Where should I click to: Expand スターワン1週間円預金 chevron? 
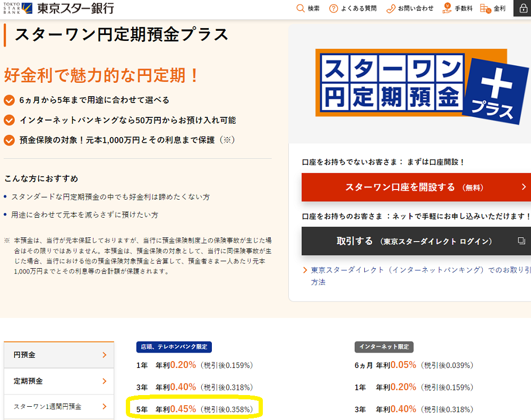pos(104,406)
